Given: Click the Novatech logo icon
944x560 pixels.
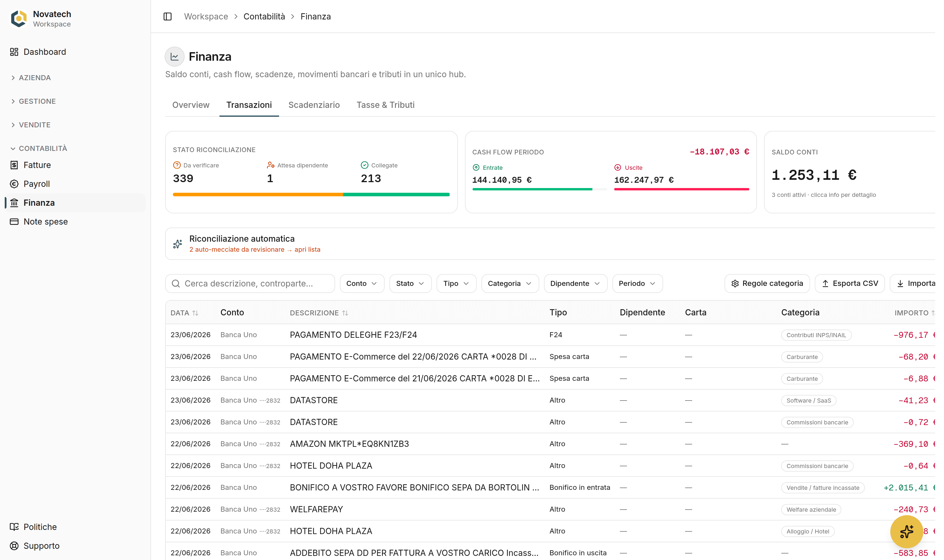Looking at the screenshot, I should [x=19, y=19].
